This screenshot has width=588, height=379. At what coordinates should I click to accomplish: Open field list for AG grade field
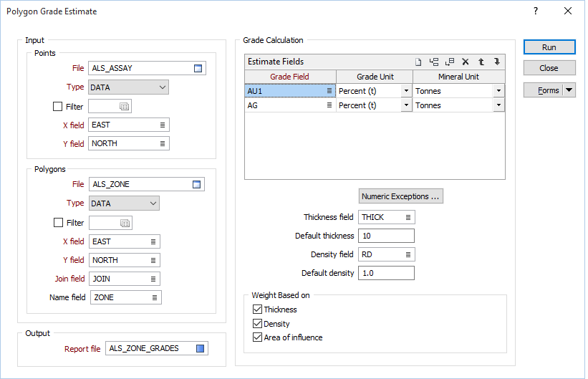[329, 105]
